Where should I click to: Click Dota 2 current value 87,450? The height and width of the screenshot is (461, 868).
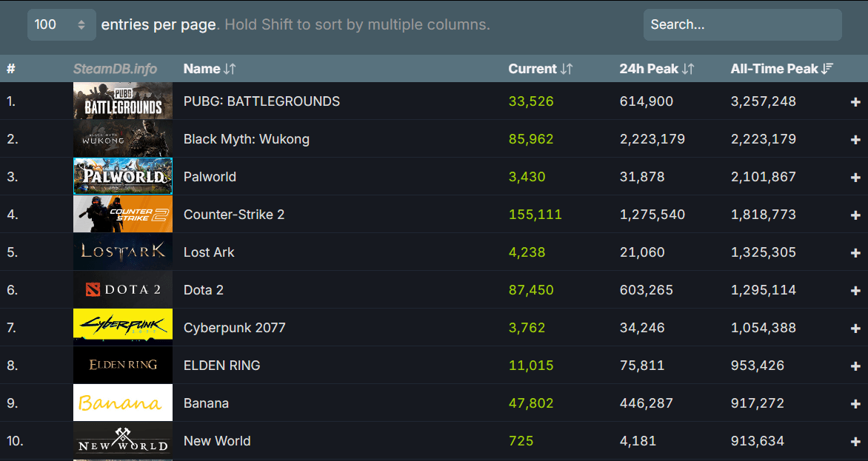point(531,290)
